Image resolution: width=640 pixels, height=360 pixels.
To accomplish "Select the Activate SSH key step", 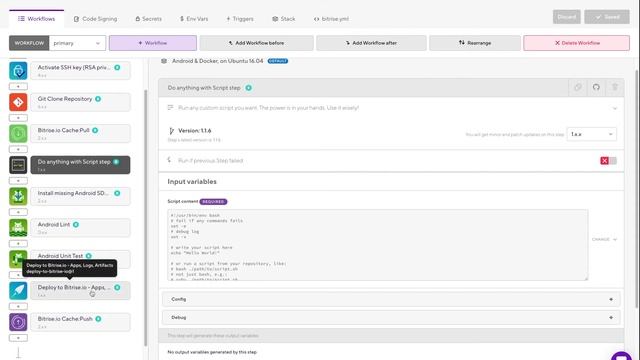I will [x=80, y=71].
